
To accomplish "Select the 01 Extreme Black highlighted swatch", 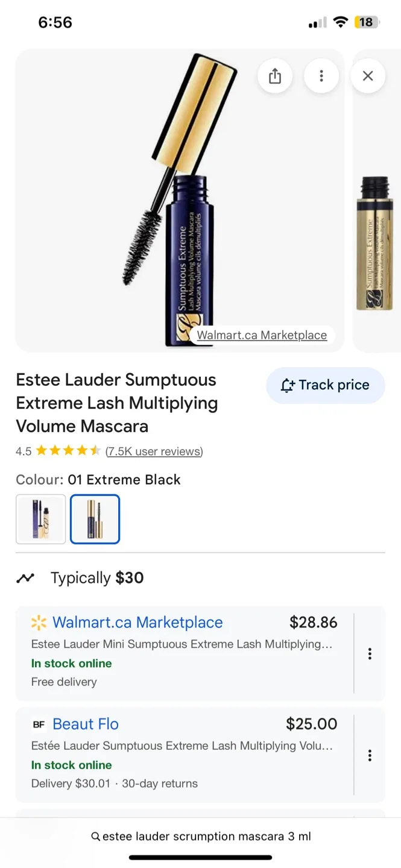I will click(95, 519).
